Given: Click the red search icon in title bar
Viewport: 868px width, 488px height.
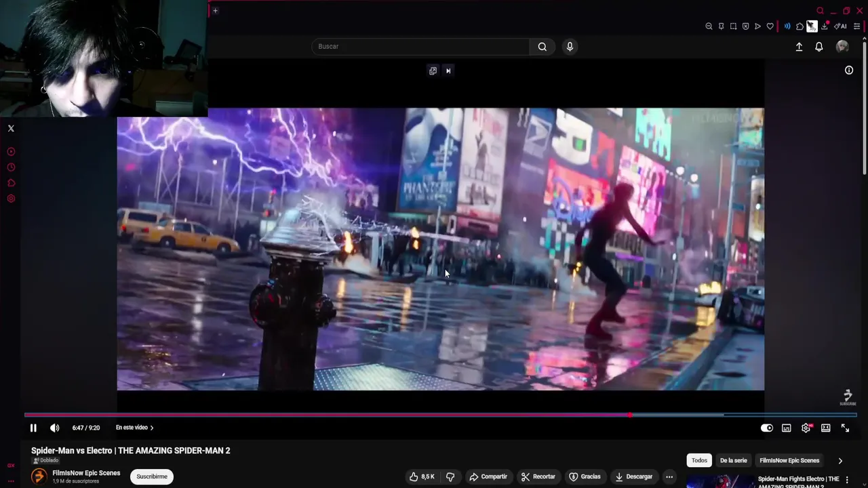Looking at the screenshot, I should (820, 11).
